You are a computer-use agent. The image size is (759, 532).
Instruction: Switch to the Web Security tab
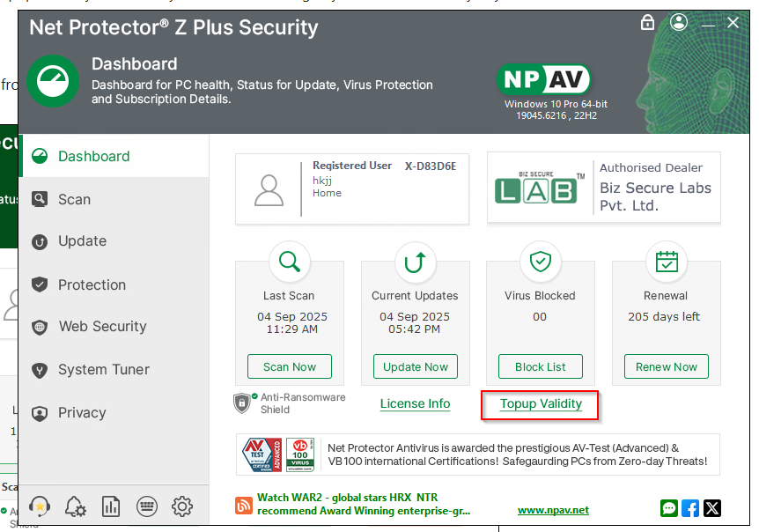click(x=102, y=327)
